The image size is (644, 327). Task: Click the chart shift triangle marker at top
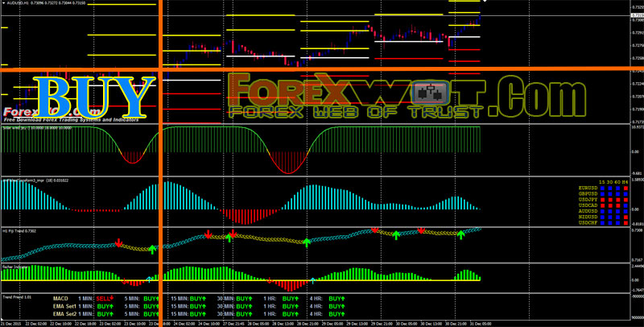(485, 2)
